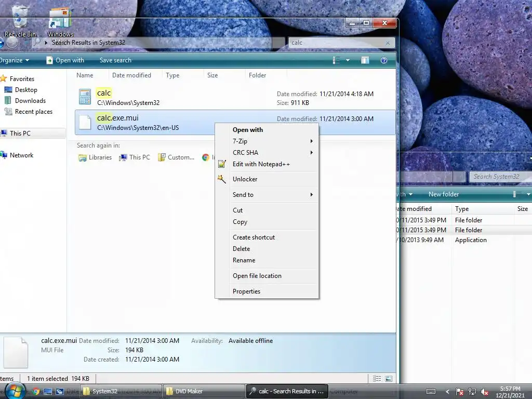Click the large file thumbnail in details pane
Viewport: 532px width, 399px height.
[16, 353]
